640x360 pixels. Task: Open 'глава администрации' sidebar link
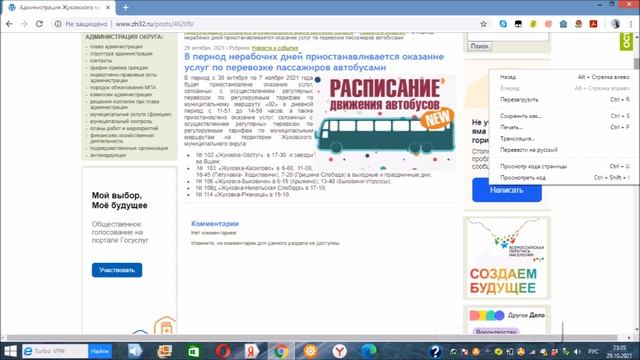tap(116, 47)
